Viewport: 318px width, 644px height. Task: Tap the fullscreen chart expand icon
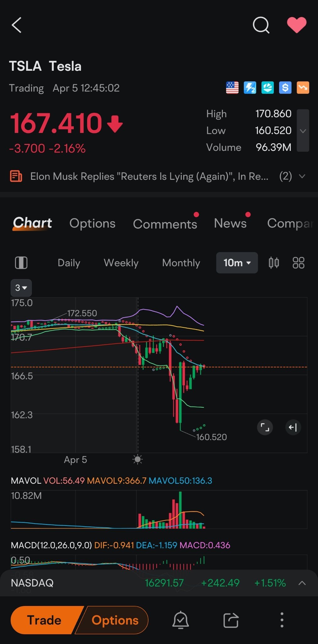click(x=265, y=427)
